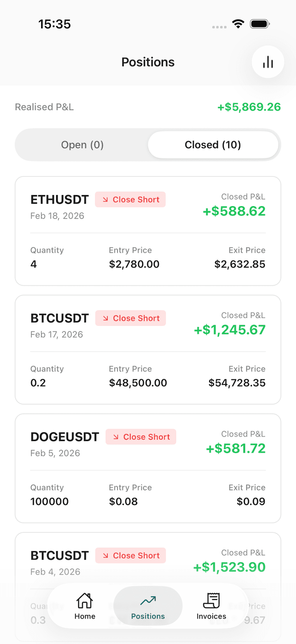Screen dimensions: 296x644
Task: Go to the Home tab
Action: pos(85,606)
